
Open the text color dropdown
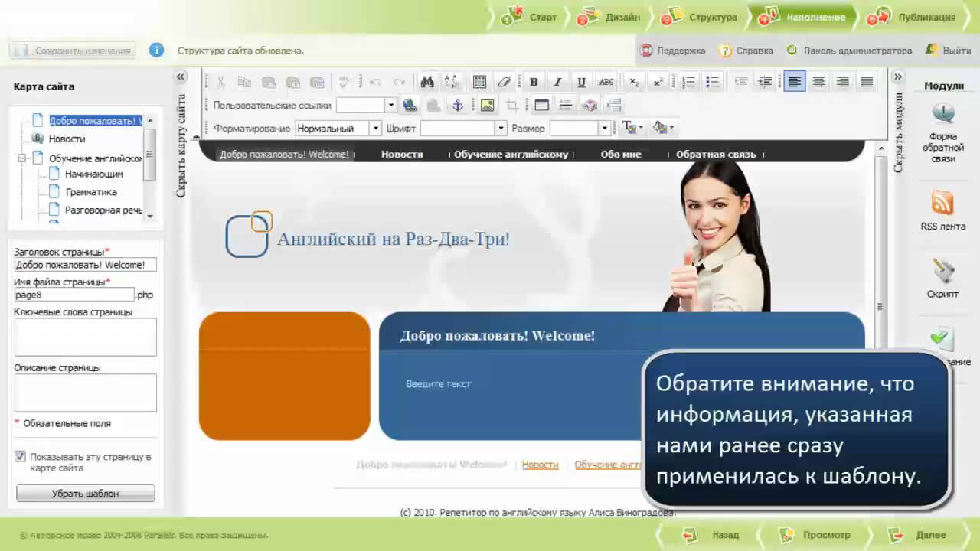(632, 128)
